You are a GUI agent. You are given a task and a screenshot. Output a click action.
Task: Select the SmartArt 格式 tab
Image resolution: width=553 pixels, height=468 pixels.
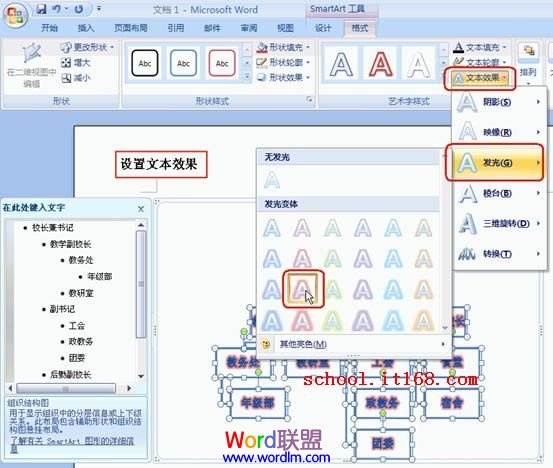pos(360,28)
